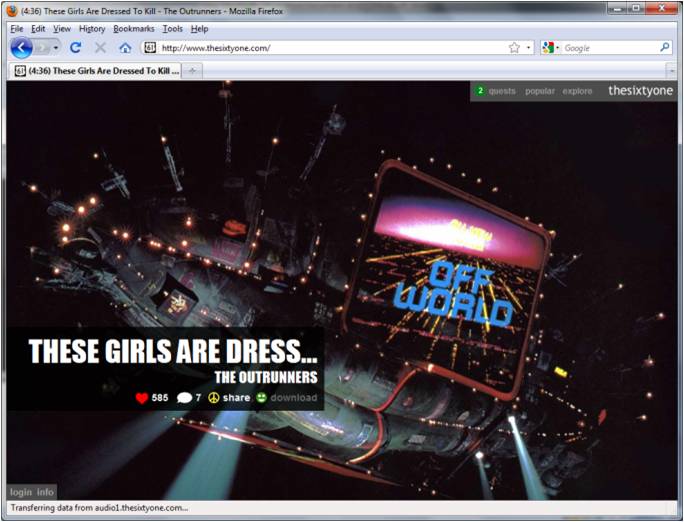Screen dimensions: 684x522
Task: Open the Bookmarks menu
Action: click(134, 29)
